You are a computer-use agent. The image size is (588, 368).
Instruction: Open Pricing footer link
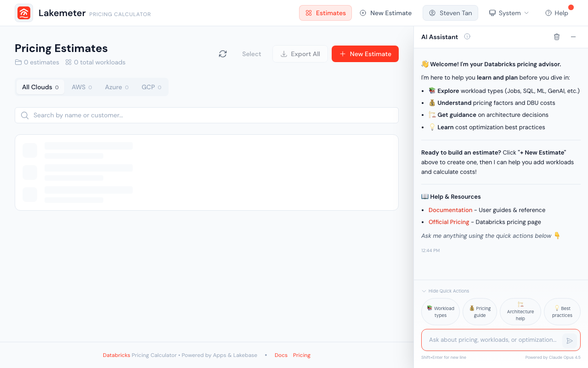coord(302,355)
